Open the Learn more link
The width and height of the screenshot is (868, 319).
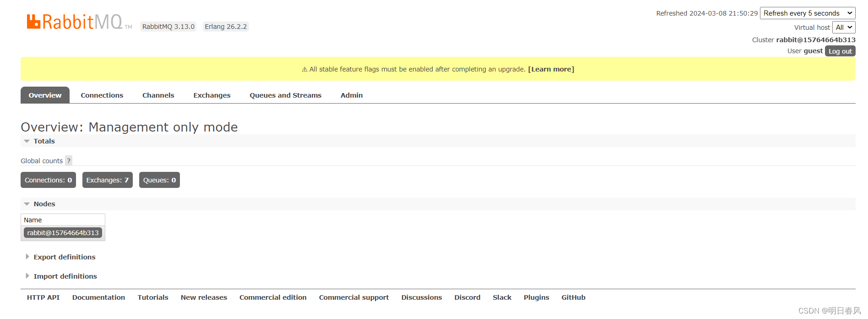(x=551, y=69)
